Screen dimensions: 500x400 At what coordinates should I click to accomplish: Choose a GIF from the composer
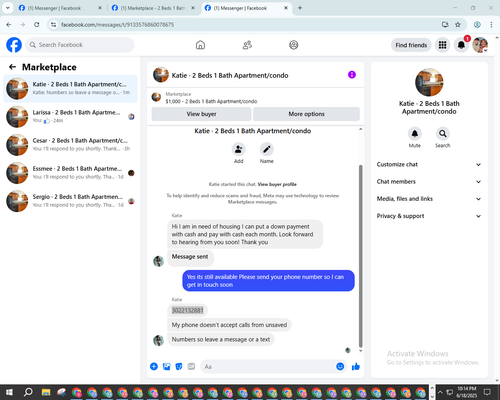tap(191, 367)
